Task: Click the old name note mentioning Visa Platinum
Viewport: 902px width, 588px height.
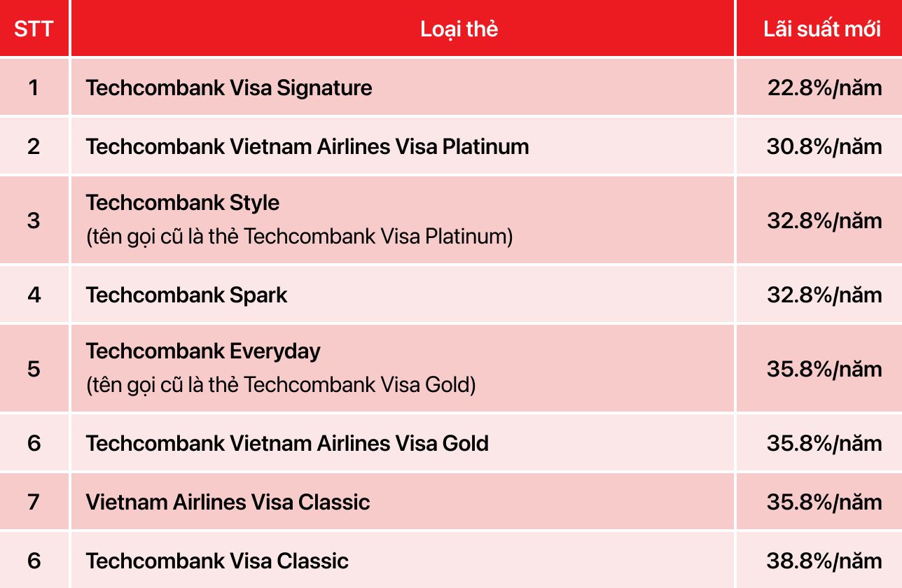Action: point(300,237)
